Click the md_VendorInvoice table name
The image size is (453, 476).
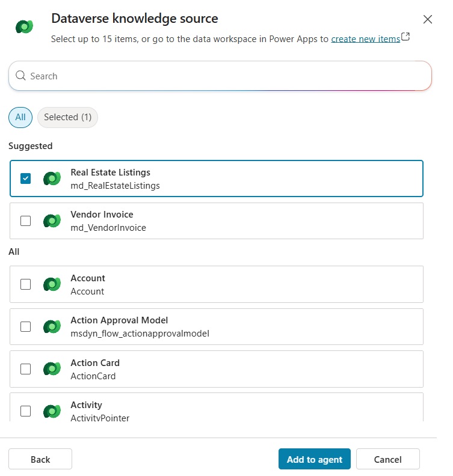click(x=108, y=228)
